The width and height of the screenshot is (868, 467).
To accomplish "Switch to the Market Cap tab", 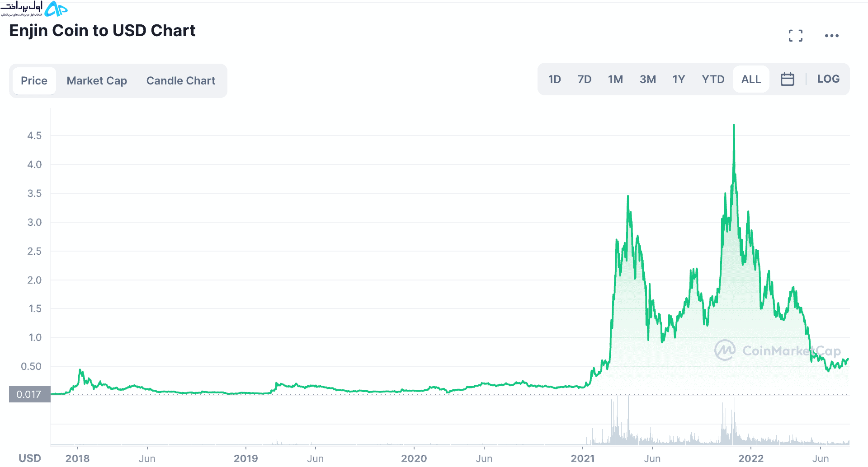I will pyautogui.click(x=97, y=81).
